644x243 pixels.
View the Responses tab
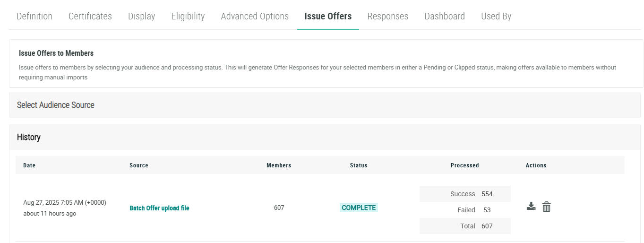(387, 16)
